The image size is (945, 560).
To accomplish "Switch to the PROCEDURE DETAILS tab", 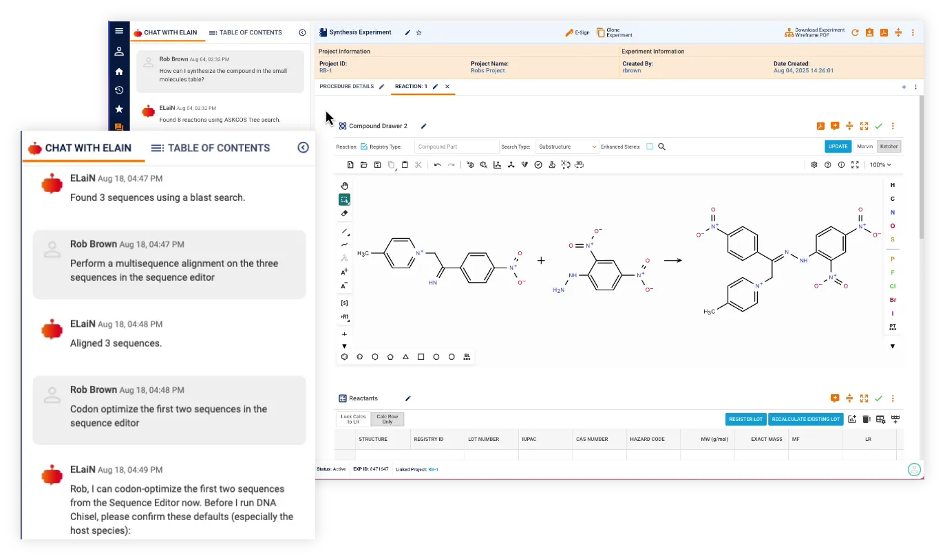I will 348,87.
